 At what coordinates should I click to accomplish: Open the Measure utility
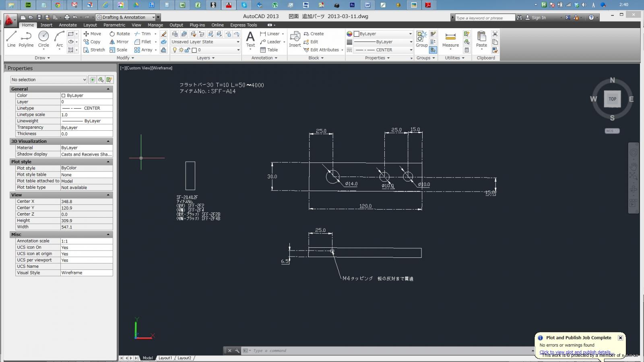click(x=450, y=39)
